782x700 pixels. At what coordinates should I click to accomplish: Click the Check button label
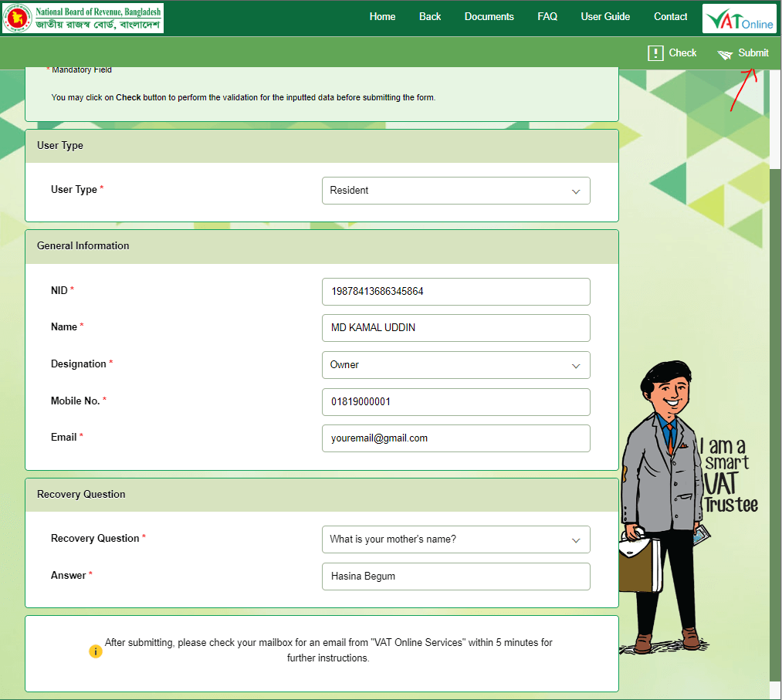click(x=682, y=52)
